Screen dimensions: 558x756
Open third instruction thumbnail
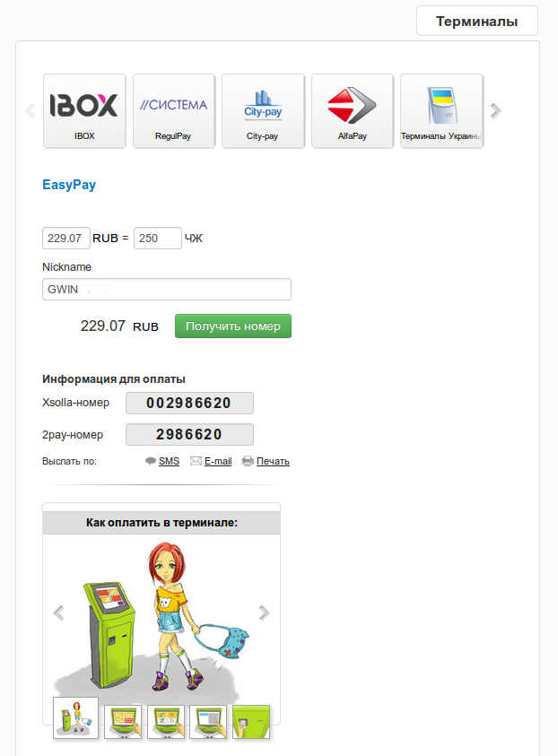pos(166,721)
